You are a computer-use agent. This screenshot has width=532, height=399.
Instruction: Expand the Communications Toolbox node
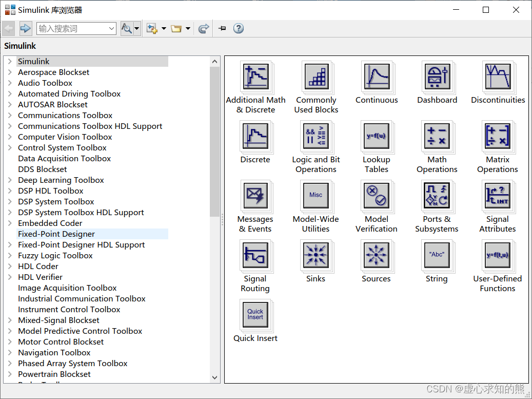coord(10,116)
